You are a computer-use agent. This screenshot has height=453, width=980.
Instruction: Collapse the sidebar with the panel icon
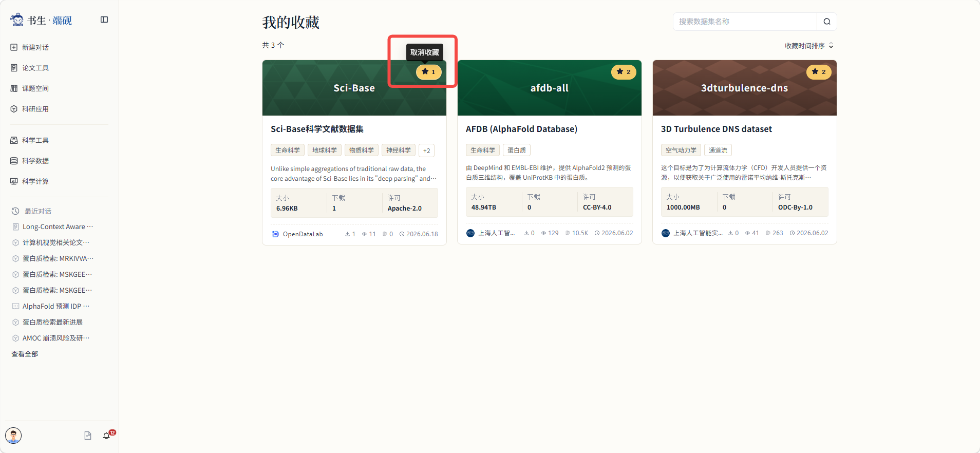pyautogui.click(x=104, y=20)
